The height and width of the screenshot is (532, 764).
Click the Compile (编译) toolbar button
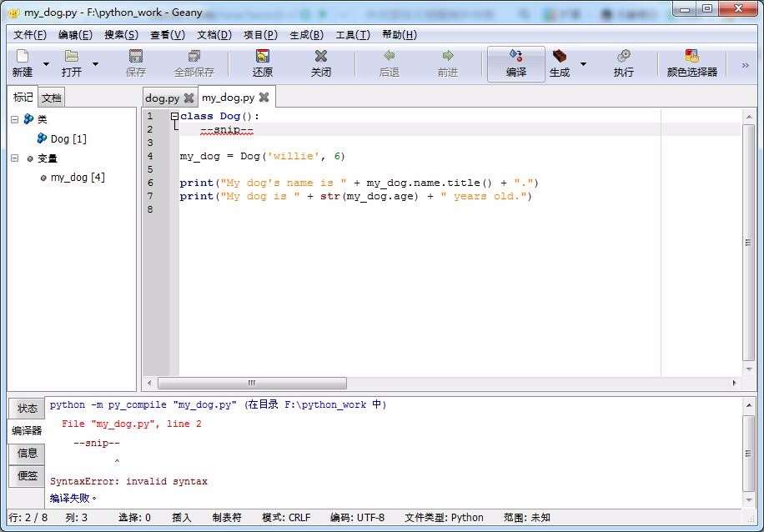coord(516,64)
